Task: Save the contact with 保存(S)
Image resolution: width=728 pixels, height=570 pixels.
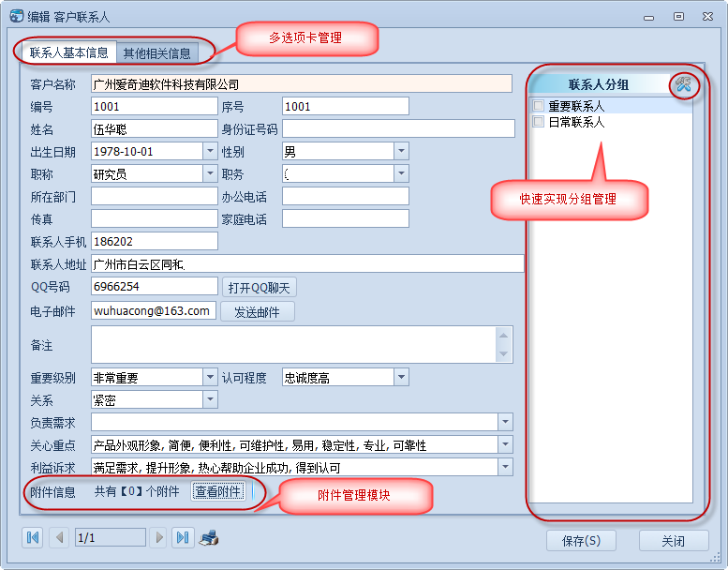Action: tap(581, 541)
